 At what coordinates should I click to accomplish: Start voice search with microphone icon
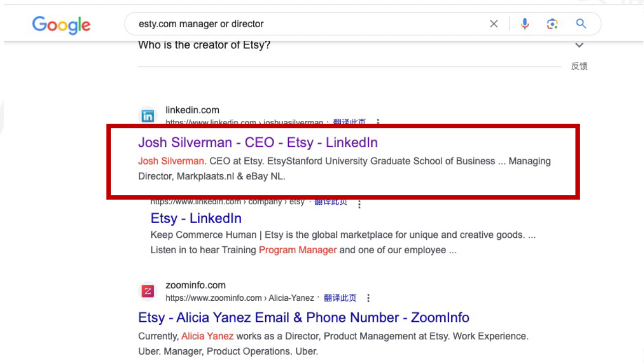click(x=525, y=24)
